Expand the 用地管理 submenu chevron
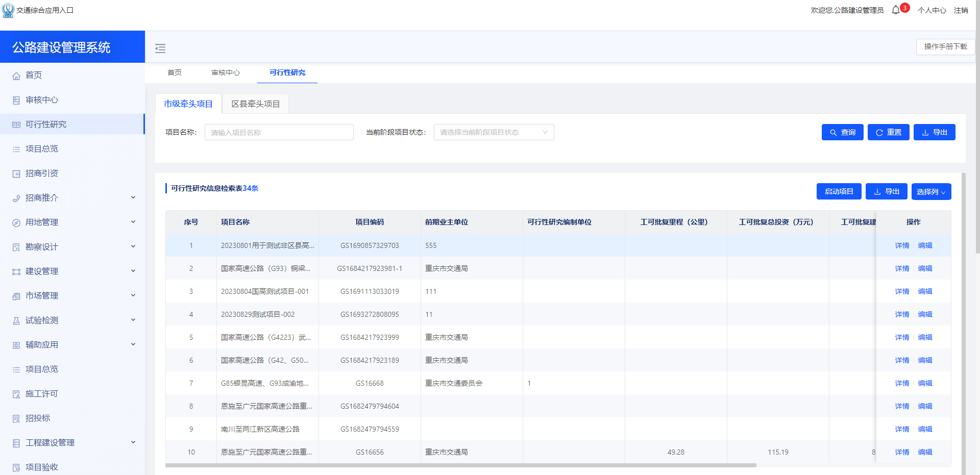The width and height of the screenshot is (980, 475). 133,222
